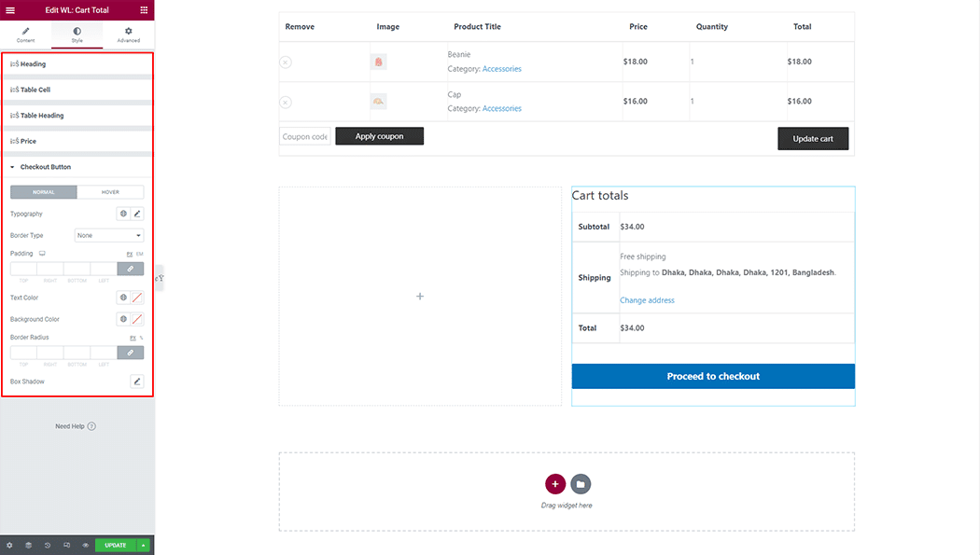Open the Elementor hamburger menu
This screenshot has width=980, height=555.
tap(9, 9)
